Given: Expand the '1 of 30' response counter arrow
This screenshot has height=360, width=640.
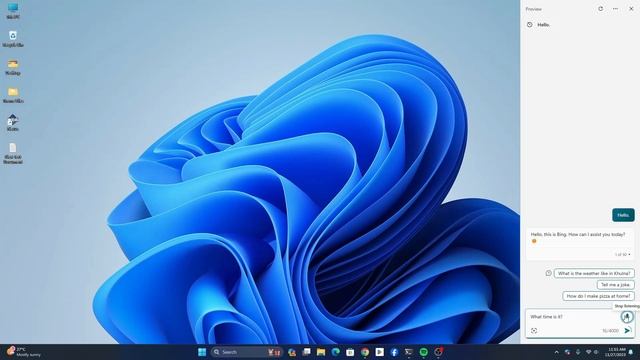Looking at the screenshot, I should tap(629, 254).
